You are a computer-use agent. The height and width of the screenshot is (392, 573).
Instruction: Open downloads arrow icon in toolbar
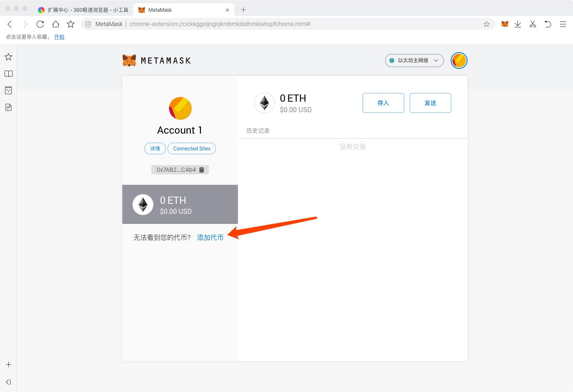pyautogui.click(x=518, y=24)
